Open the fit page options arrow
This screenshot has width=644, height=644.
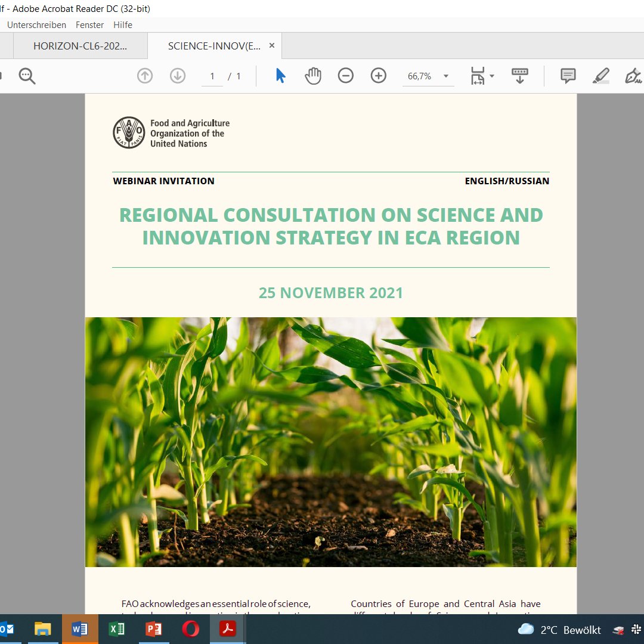pos(492,76)
